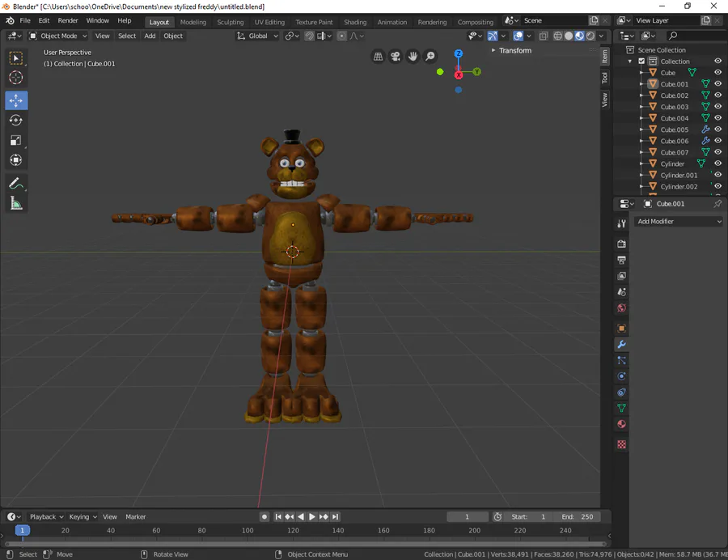
Task: Hide Cube.001 via eye icon
Action: tap(717, 83)
